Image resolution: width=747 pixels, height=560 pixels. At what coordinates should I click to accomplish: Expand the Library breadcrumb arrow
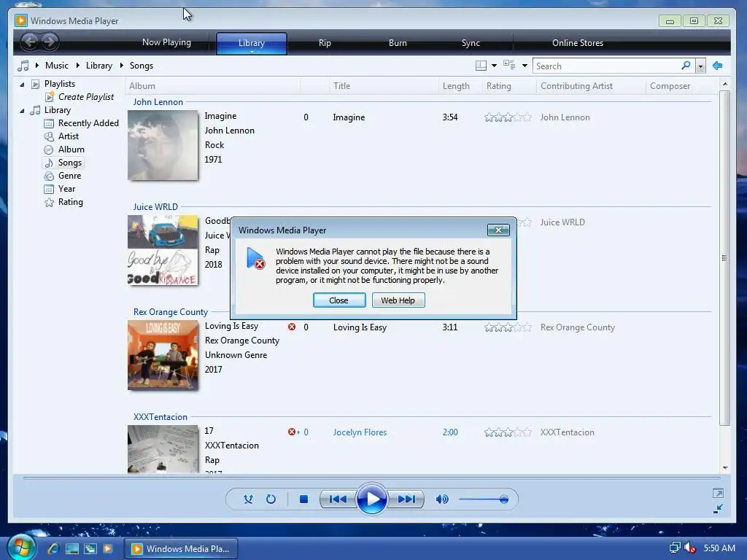pos(77,65)
